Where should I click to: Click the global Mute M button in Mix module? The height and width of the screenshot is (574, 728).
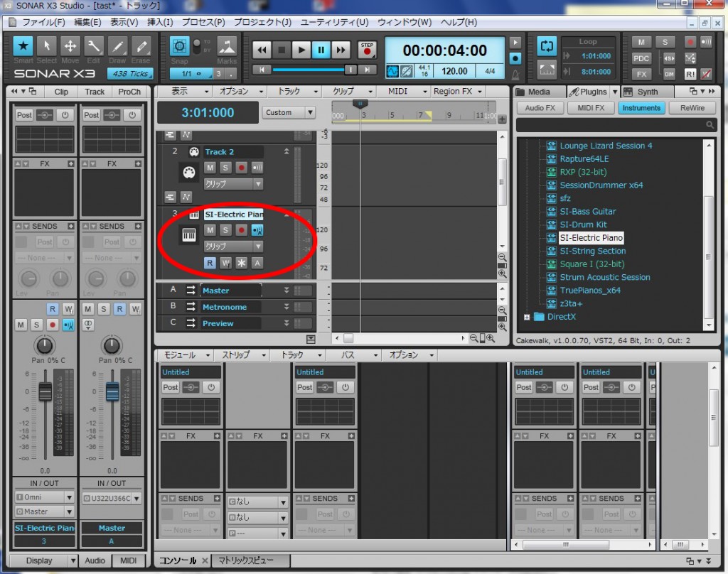coord(641,42)
